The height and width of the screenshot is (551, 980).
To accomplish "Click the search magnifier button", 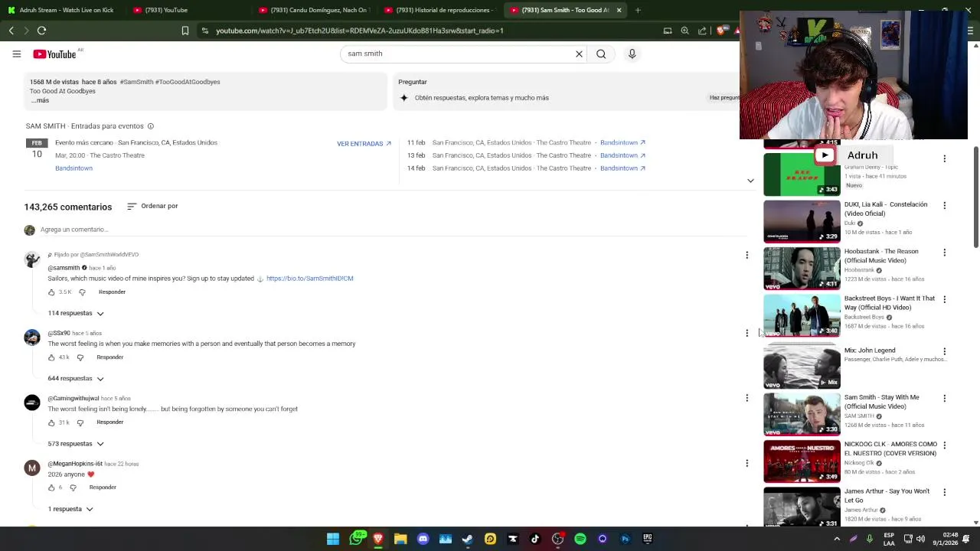I will [601, 54].
